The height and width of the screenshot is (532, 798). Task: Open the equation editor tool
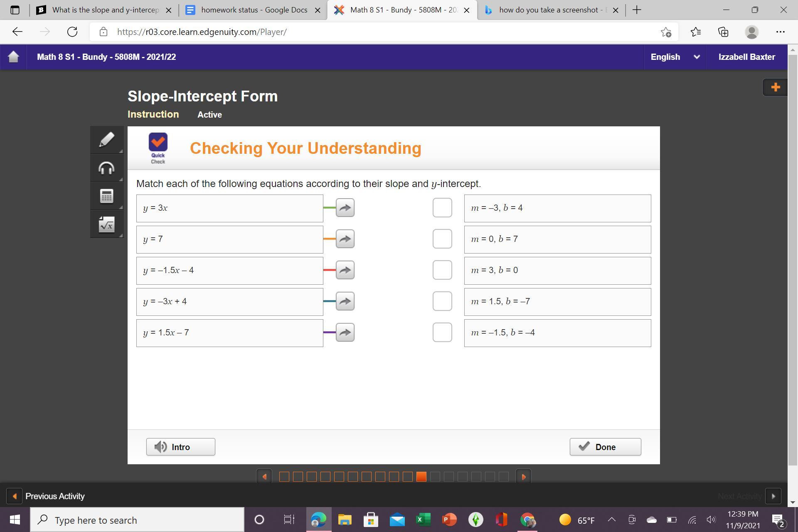click(106, 224)
